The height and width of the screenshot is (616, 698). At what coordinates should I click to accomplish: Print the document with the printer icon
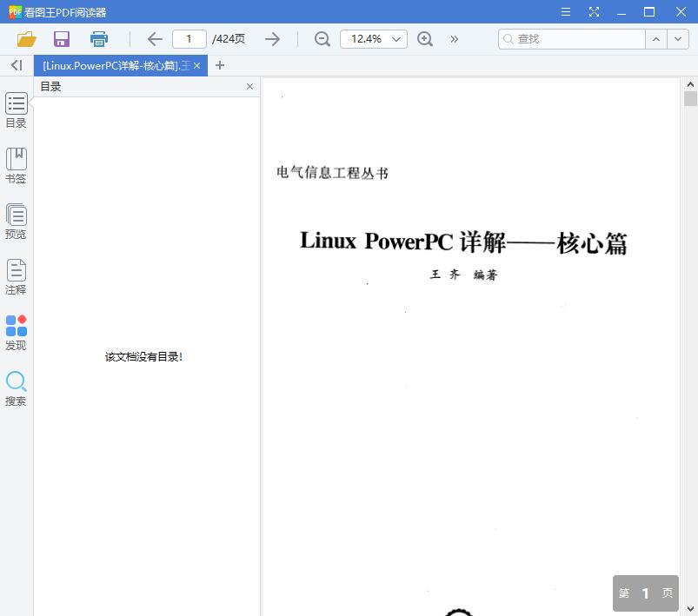tap(99, 39)
